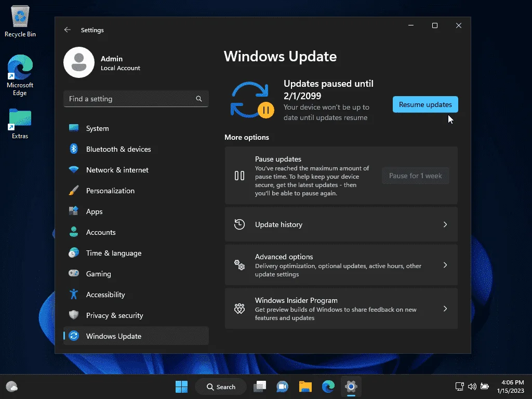Click the Personalization paintbrush icon

tap(74, 190)
